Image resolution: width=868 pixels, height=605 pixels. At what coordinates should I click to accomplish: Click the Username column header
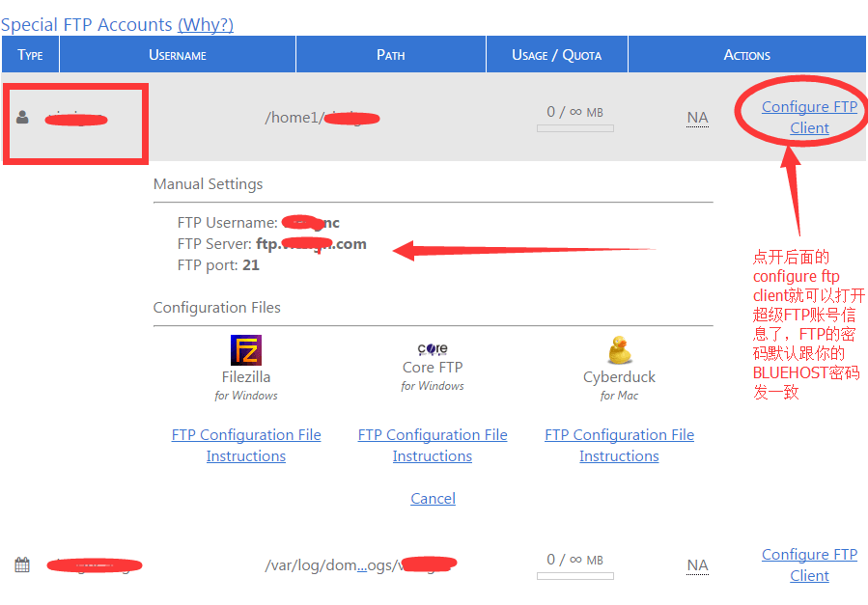click(x=178, y=54)
